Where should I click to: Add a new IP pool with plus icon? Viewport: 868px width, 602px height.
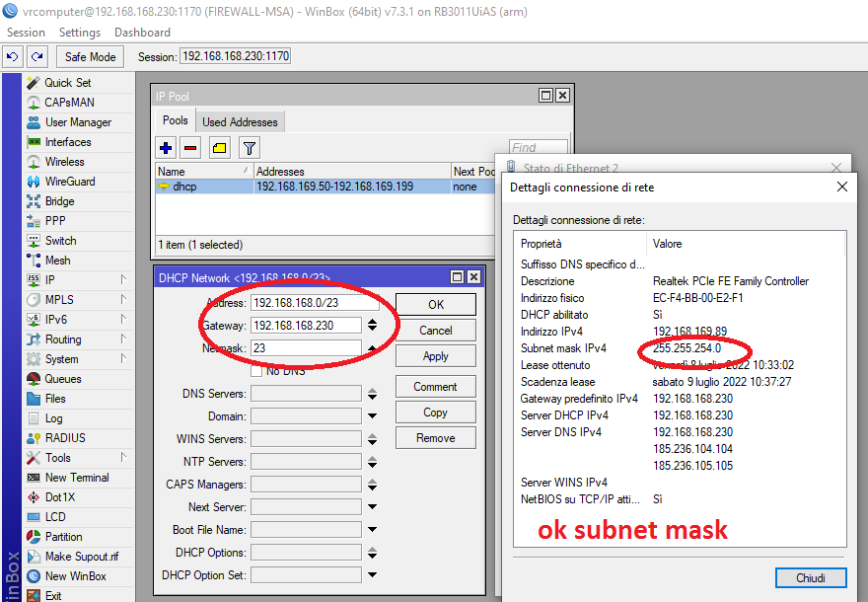[166, 148]
